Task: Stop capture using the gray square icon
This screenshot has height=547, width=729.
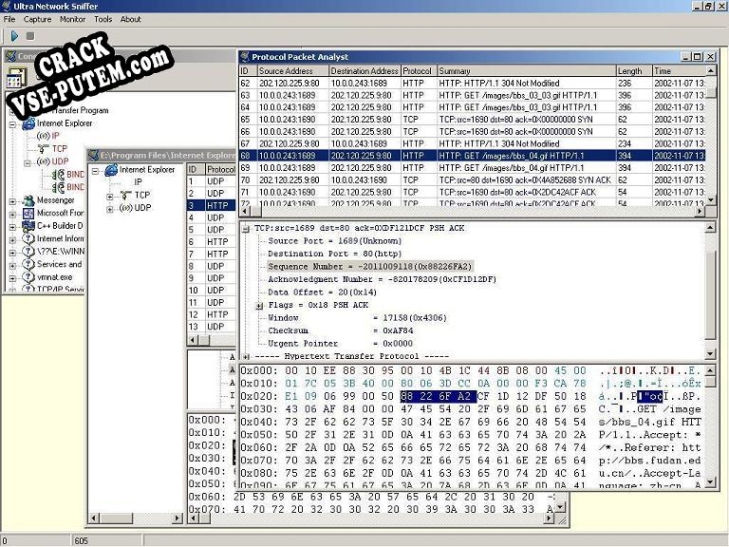Action: pos(30,36)
